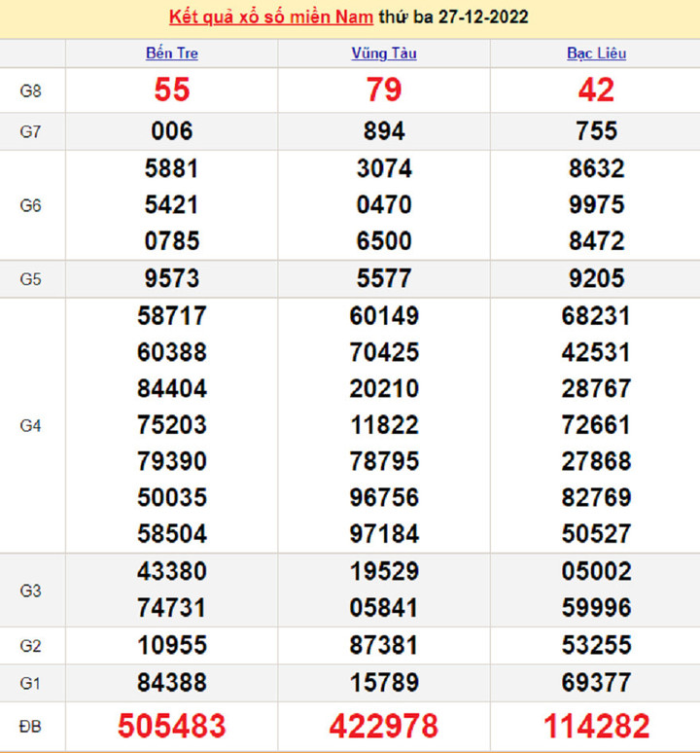Screen dimensions: 700x753
Task: Click the G4 result 75203
Action: [172, 425]
